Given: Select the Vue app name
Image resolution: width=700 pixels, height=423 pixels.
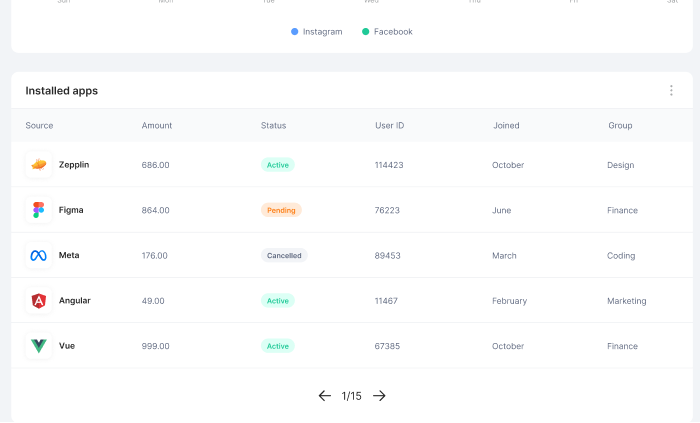Looking at the screenshot, I should 67,346.
